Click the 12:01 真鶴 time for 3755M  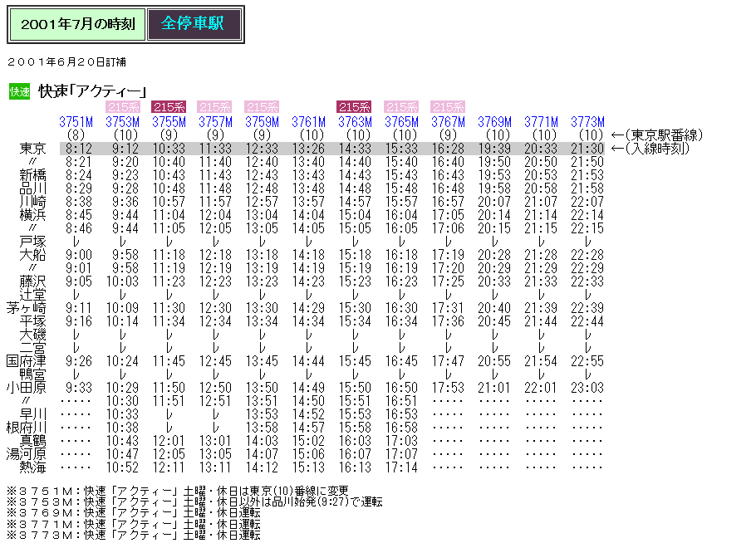169,441
